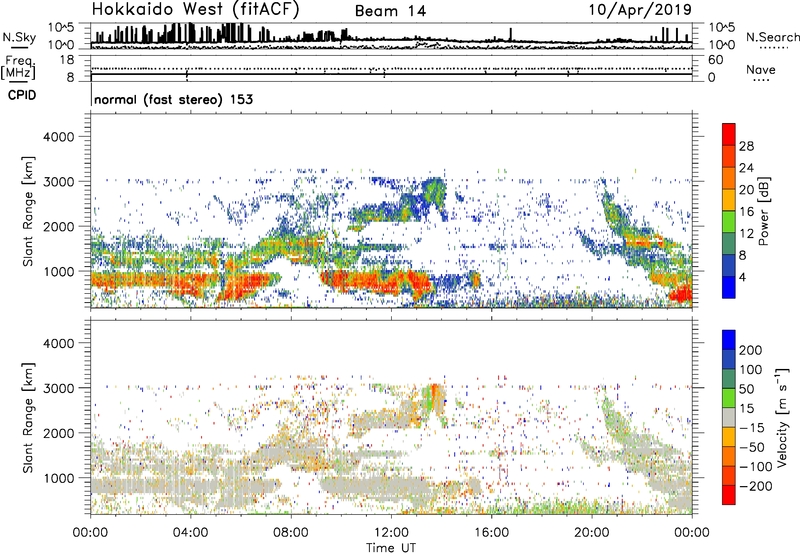Click the '16:00' time tick label

coord(491,533)
